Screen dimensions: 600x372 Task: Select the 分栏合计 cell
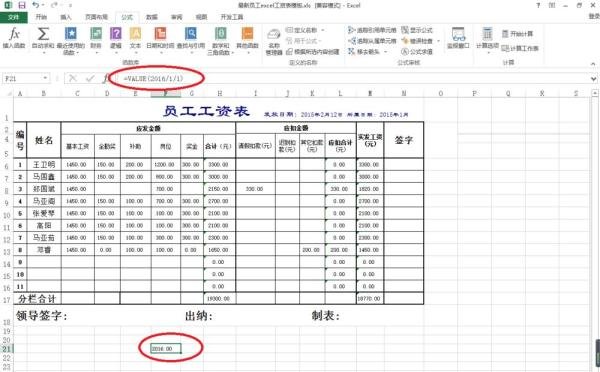(x=37, y=299)
